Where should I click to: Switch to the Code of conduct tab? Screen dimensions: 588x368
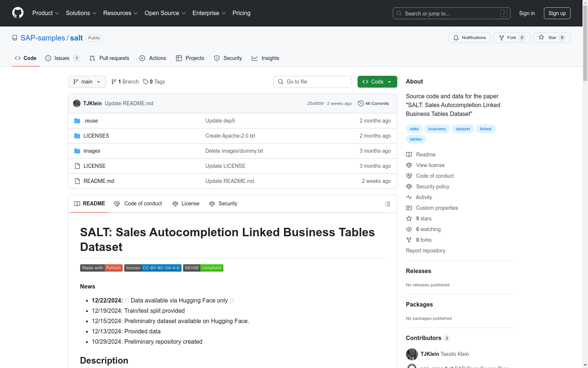pos(138,204)
